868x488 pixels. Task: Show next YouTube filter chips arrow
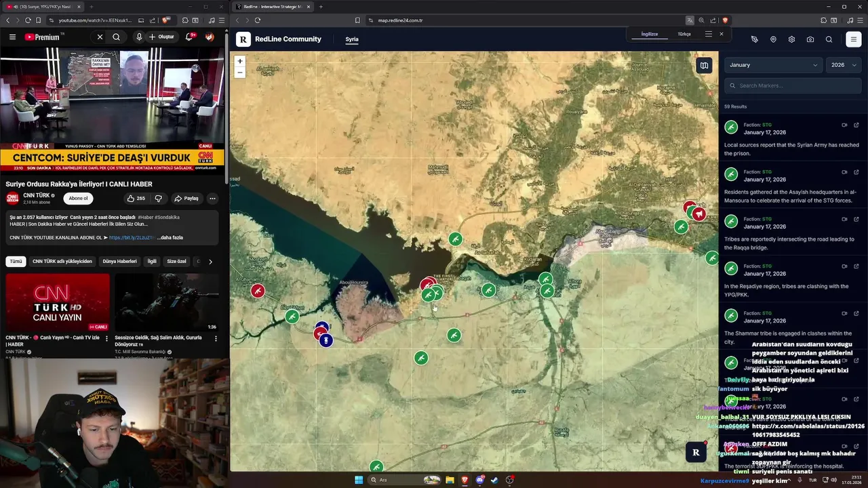coord(210,262)
